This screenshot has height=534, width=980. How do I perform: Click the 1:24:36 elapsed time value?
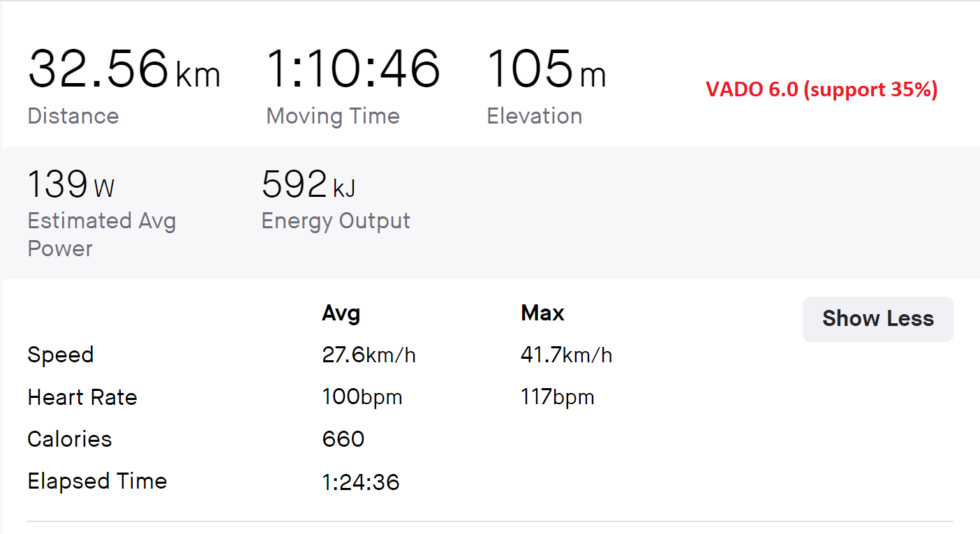(361, 482)
